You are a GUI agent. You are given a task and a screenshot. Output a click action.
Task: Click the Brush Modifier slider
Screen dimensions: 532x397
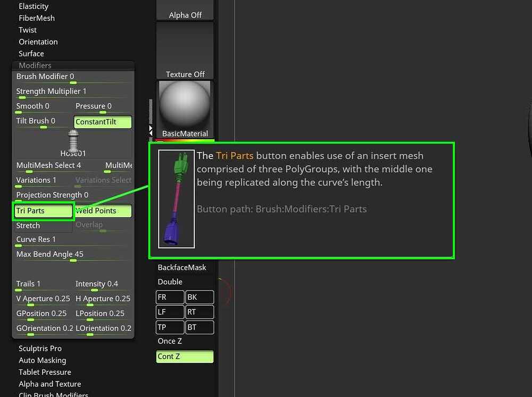(x=73, y=78)
